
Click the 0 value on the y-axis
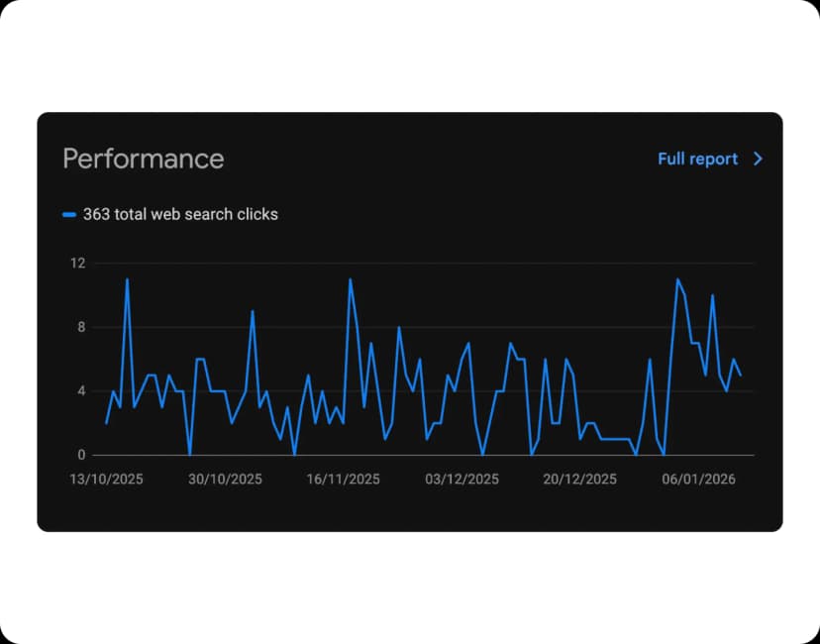(x=80, y=455)
